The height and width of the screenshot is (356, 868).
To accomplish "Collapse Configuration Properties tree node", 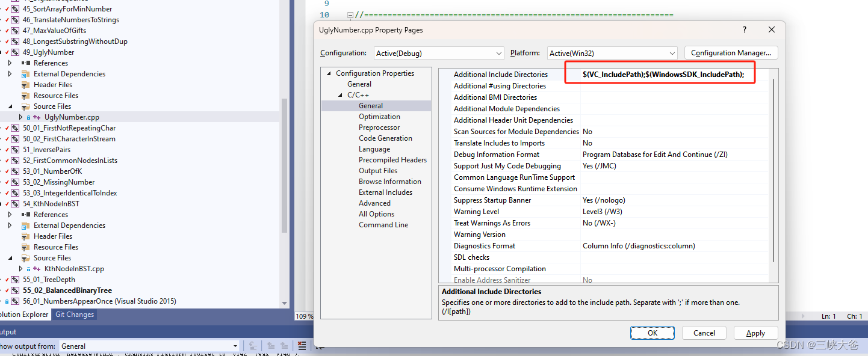I will click(329, 73).
